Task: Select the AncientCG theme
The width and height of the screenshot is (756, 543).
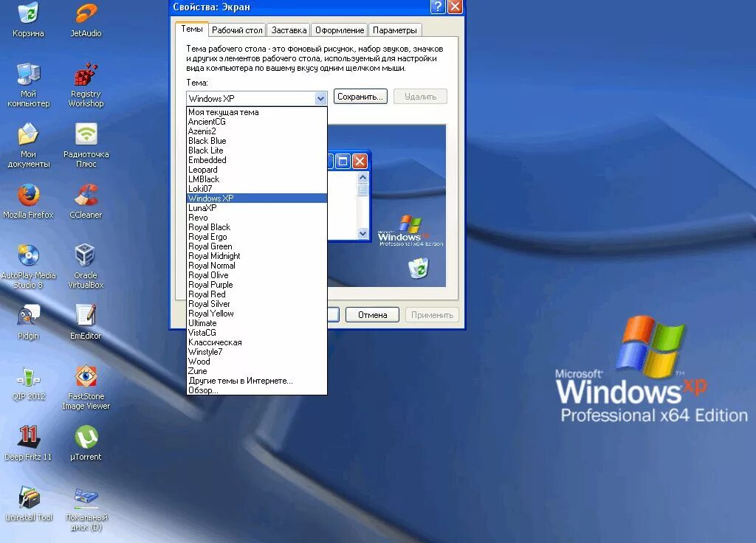Action: coord(256,122)
